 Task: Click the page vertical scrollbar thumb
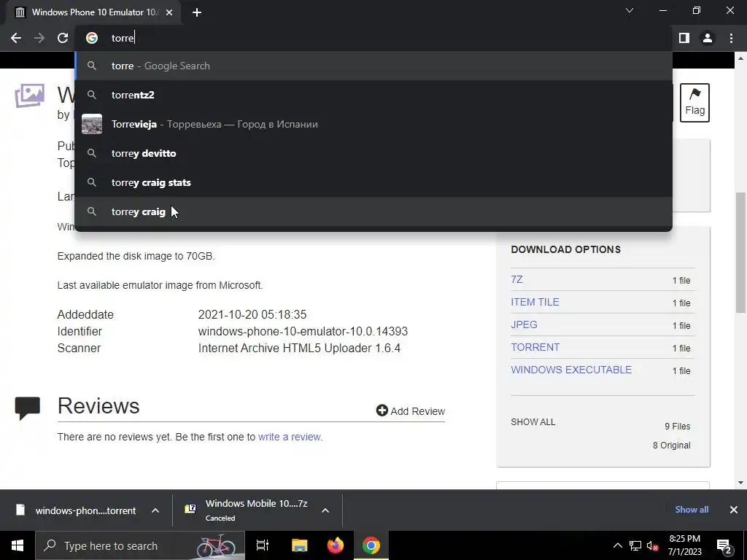coord(740,252)
